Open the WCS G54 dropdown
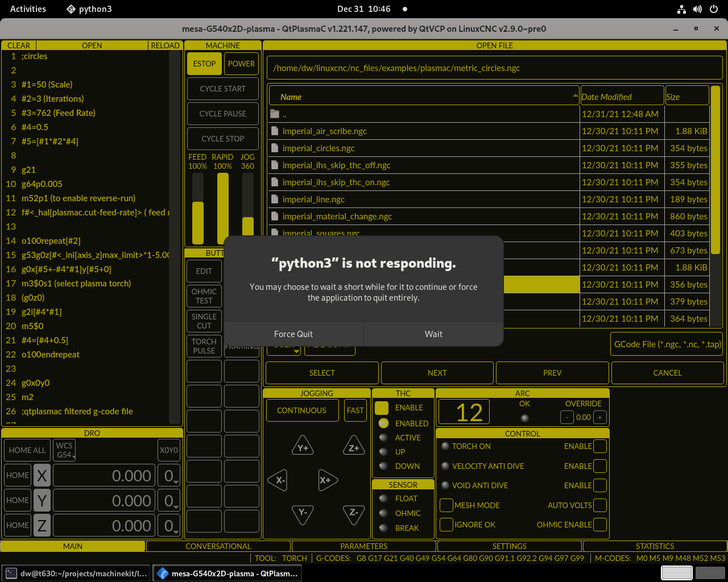Screen dimensions: 728x582 (x=65, y=450)
